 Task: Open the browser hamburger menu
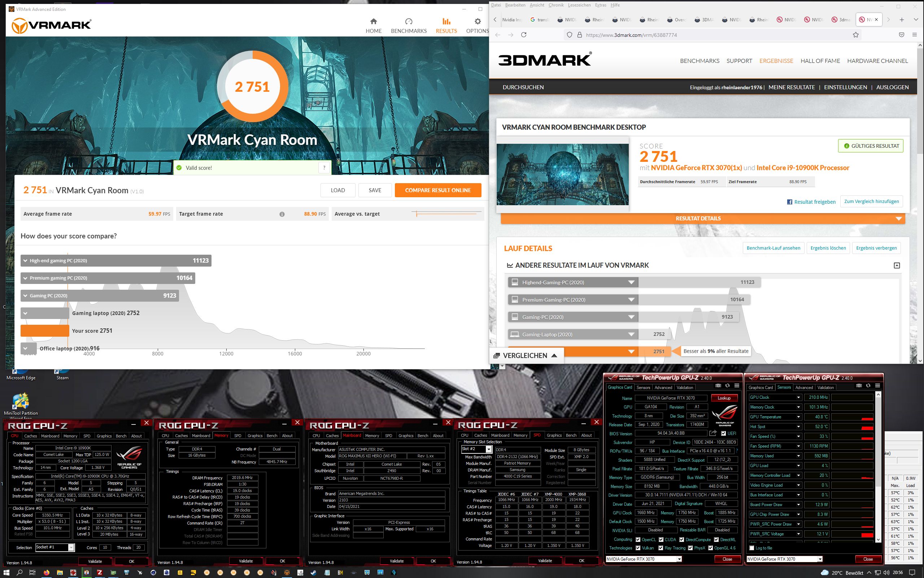pyautogui.click(x=915, y=35)
